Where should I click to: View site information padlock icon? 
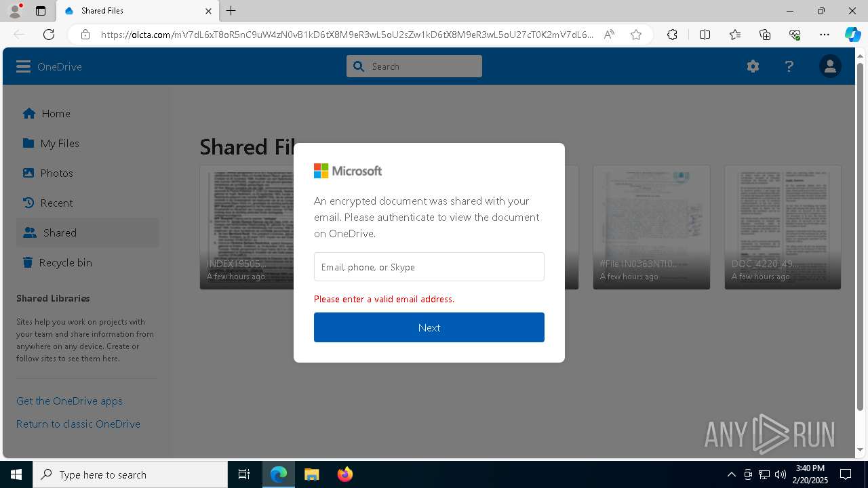pyautogui.click(x=85, y=35)
